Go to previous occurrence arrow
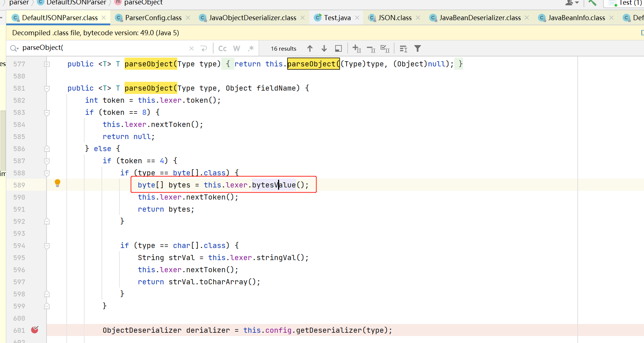Viewport: 644px width, 343px height. coord(310,48)
